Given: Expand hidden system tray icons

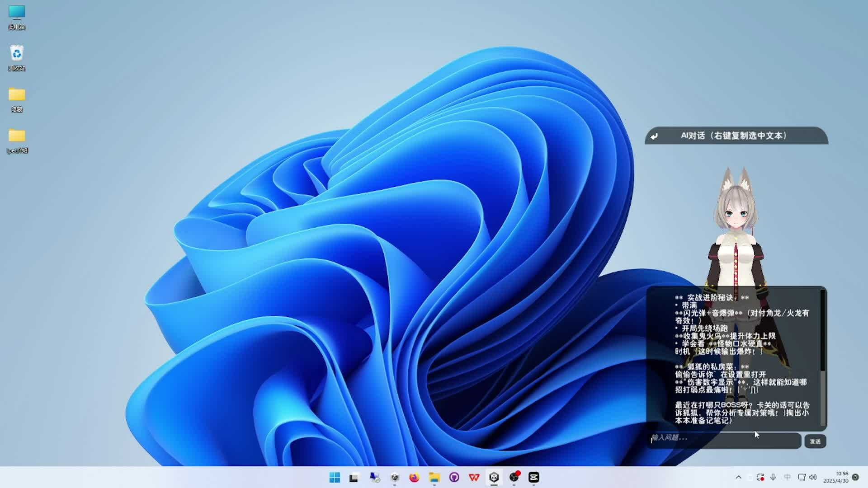Looking at the screenshot, I should [x=738, y=477].
